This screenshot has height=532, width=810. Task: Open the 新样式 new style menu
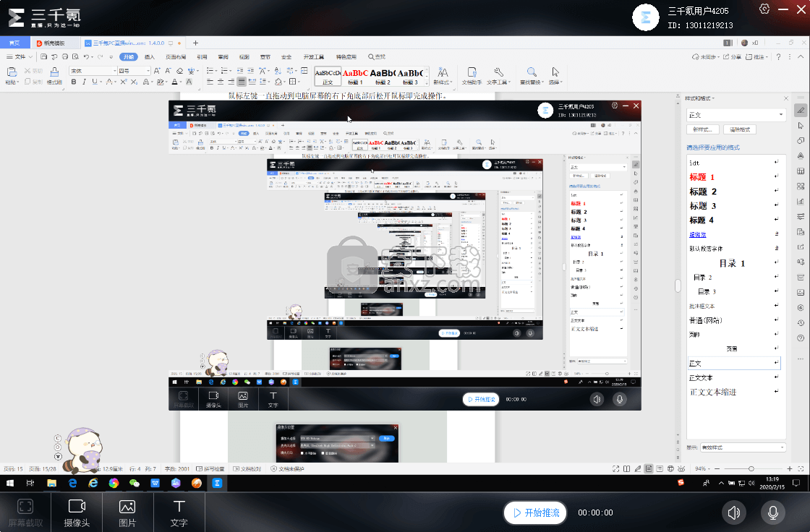click(443, 76)
